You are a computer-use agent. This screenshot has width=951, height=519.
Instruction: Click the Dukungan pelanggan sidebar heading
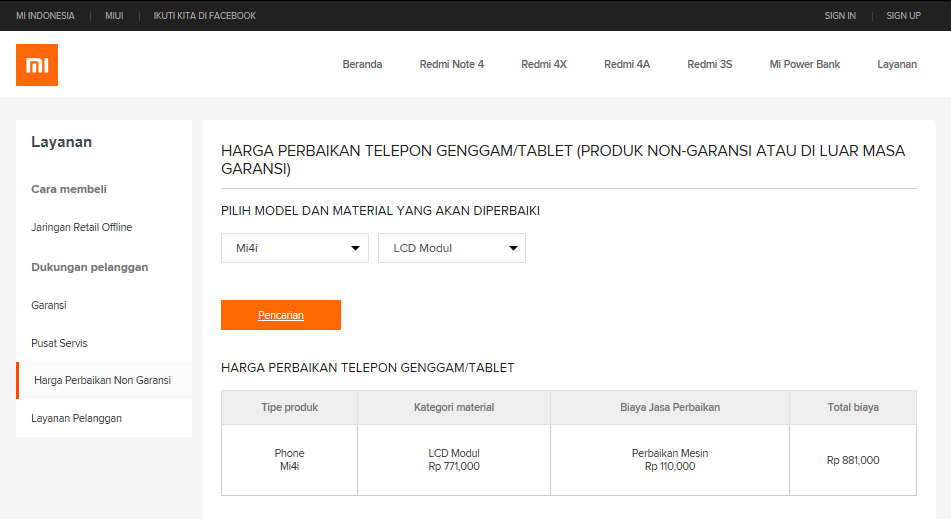click(x=90, y=267)
